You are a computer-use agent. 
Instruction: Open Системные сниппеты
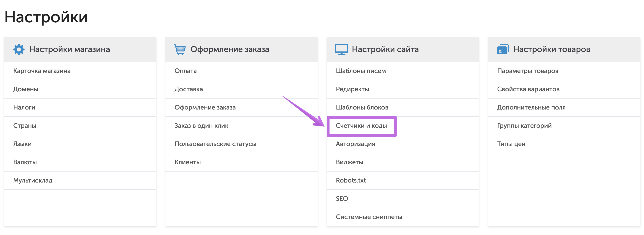369,217
